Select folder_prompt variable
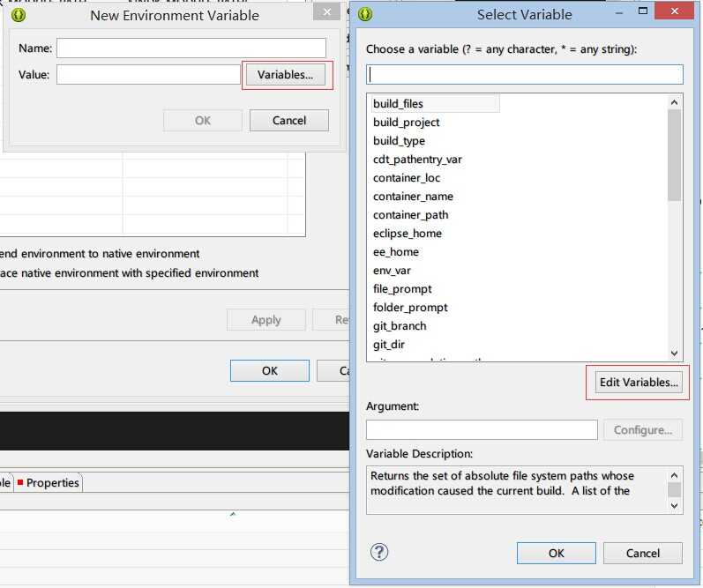The image size is (703, 588). click(410, 308)
